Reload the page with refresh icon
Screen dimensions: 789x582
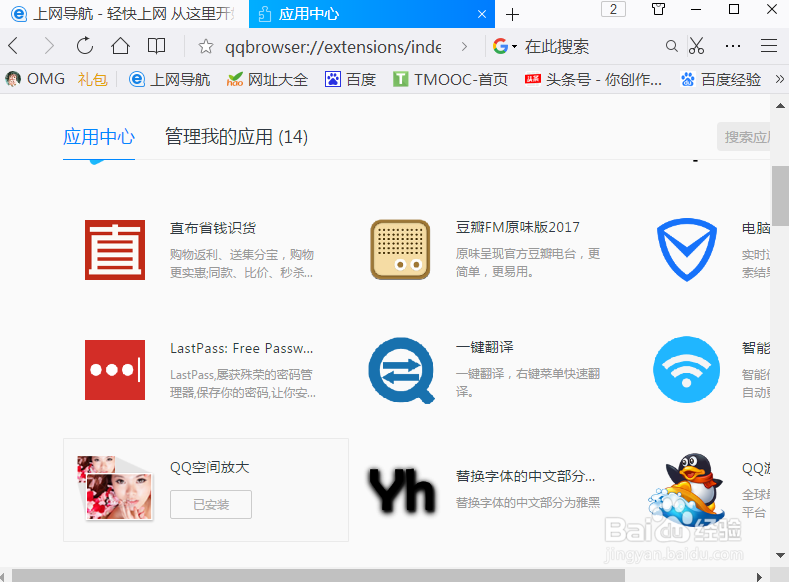pos(85,46)
